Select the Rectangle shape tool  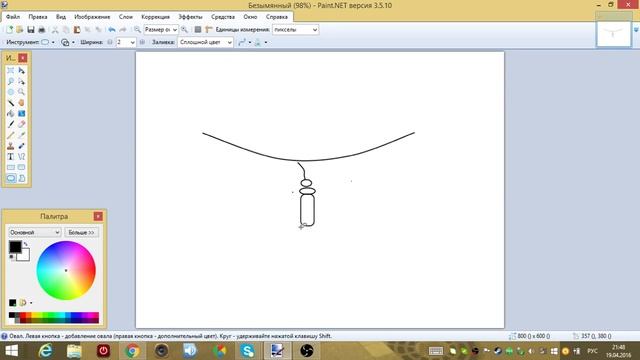(11, 167)
